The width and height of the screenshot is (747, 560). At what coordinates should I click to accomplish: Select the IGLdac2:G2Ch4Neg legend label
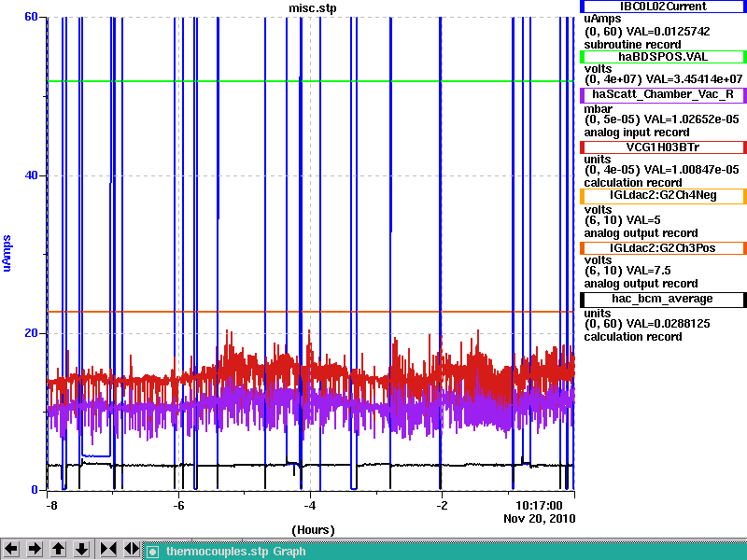pos(663,196)
